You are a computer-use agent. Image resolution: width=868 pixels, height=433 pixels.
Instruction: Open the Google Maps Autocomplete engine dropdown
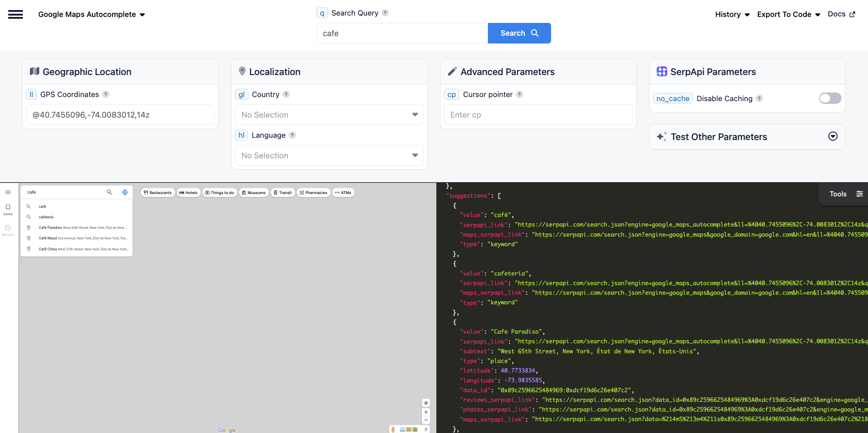91,15
